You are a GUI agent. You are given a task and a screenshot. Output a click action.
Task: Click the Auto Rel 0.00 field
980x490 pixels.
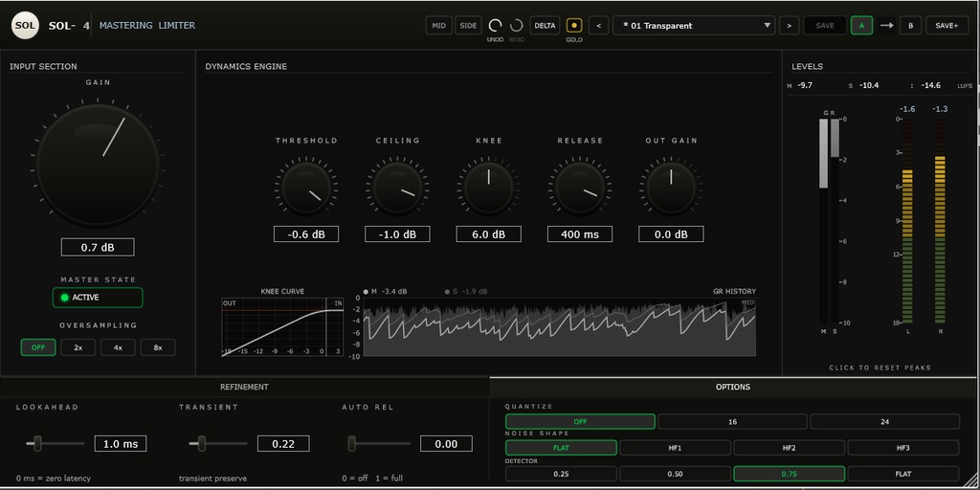446,444
